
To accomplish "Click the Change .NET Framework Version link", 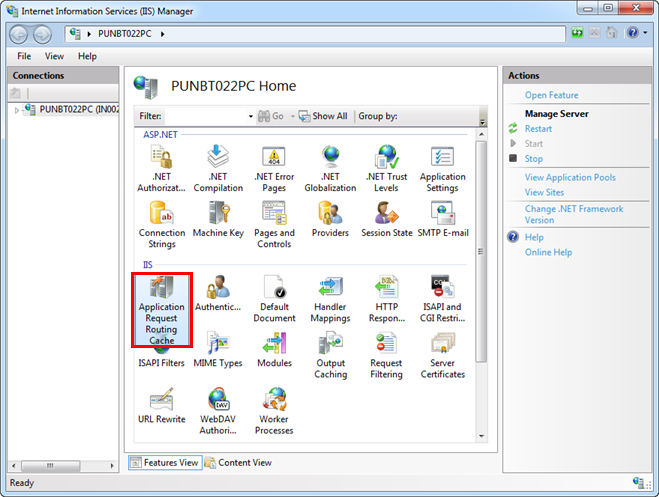I will 573,214.
